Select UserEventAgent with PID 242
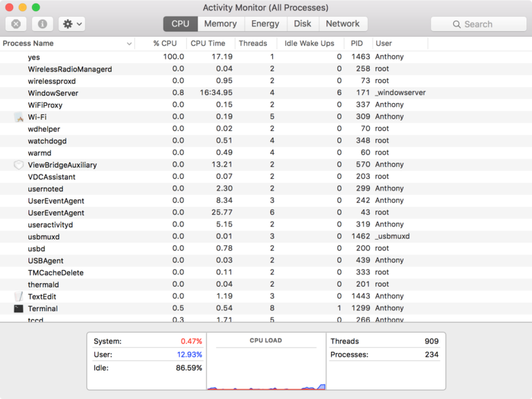Viewport: 532px width, 399px height. [266, 201]
